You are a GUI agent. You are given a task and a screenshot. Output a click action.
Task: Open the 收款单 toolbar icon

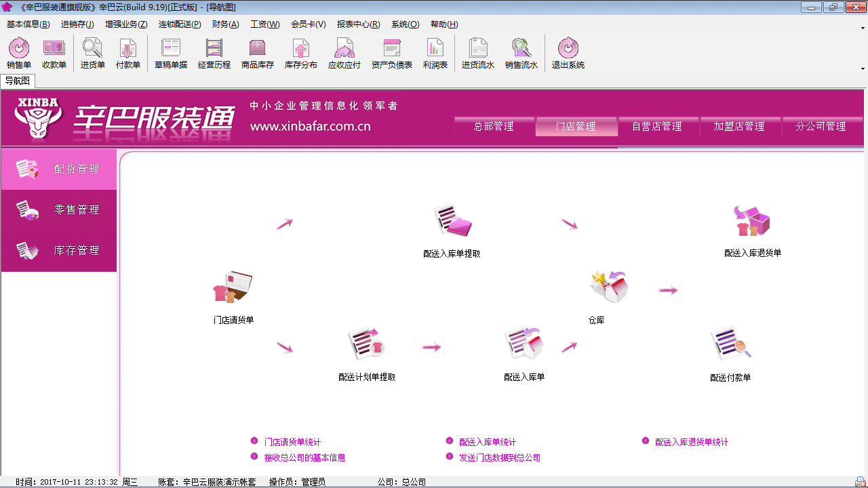coord(54,54)
